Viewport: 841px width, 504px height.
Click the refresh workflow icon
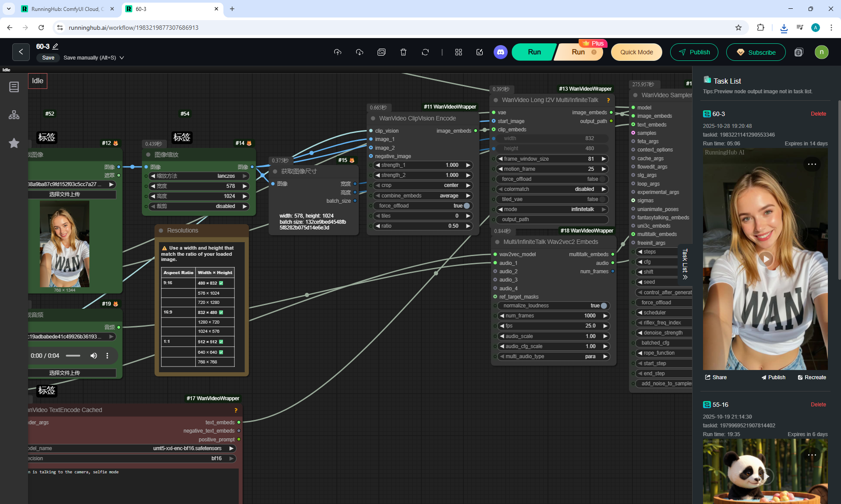click(x=425, y=52)
